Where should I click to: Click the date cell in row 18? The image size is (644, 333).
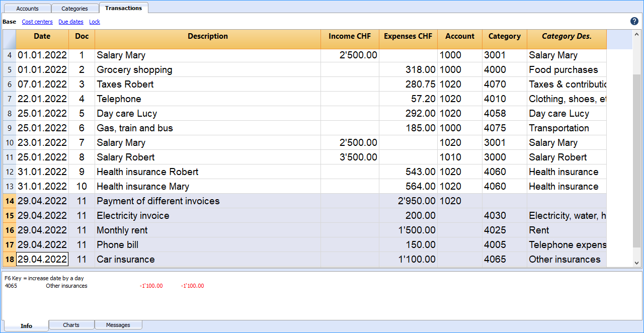pos(42,260)
